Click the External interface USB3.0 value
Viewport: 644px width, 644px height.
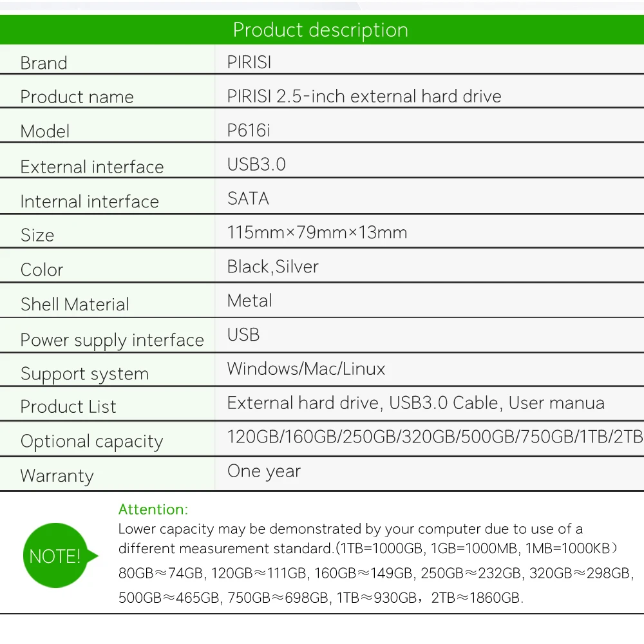point(256,165)
